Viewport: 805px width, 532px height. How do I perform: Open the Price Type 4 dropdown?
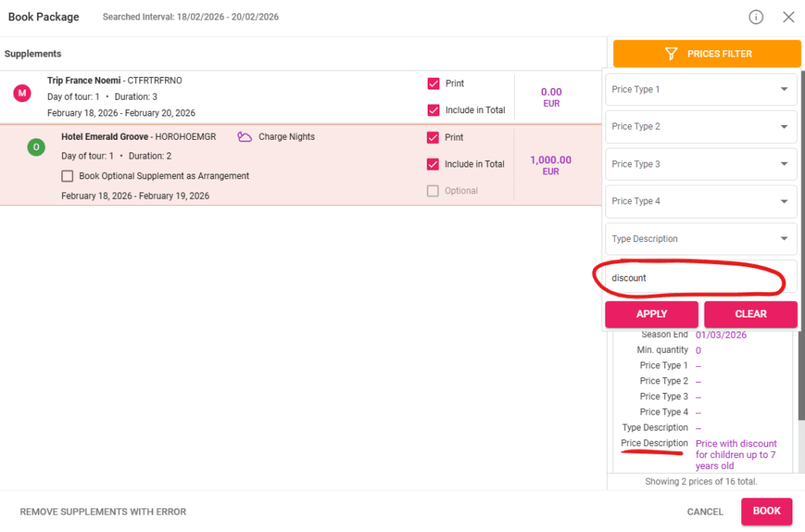coord(700,201)
